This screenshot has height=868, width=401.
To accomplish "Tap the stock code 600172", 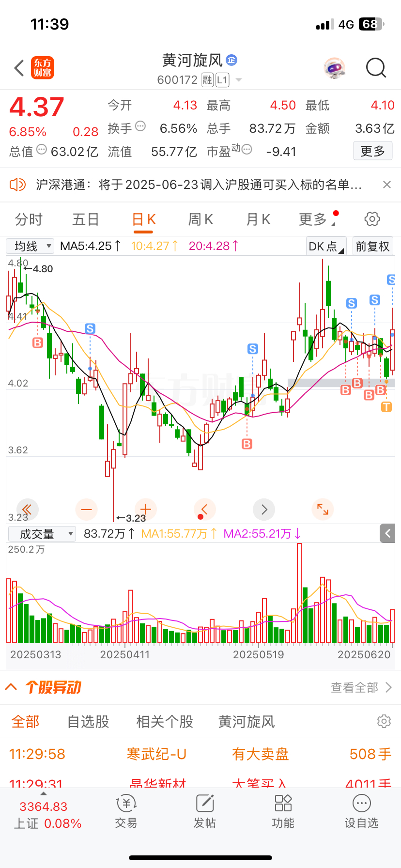I will click(177, 80).
